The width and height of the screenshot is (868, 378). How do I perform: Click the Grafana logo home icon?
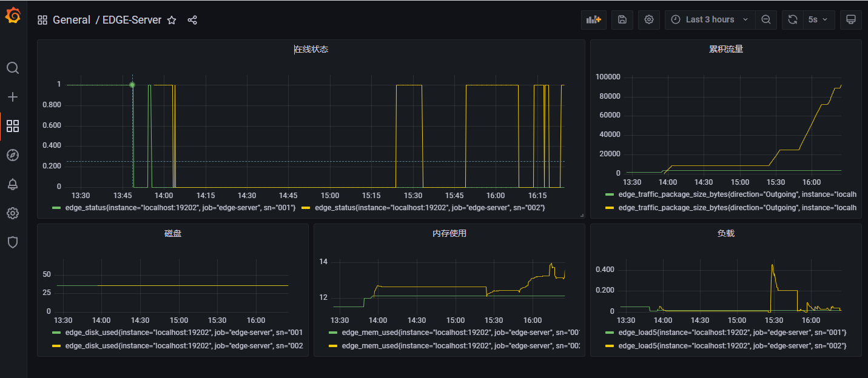pos(13,16)
